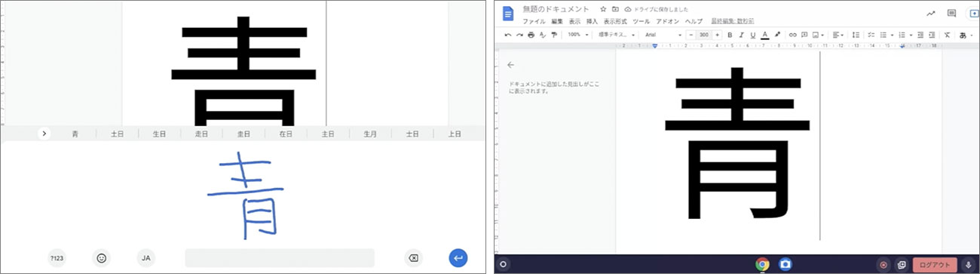This screenshot has height=274, width=980.
Task: Tap the blue enter key
Action: coord(458,257)
